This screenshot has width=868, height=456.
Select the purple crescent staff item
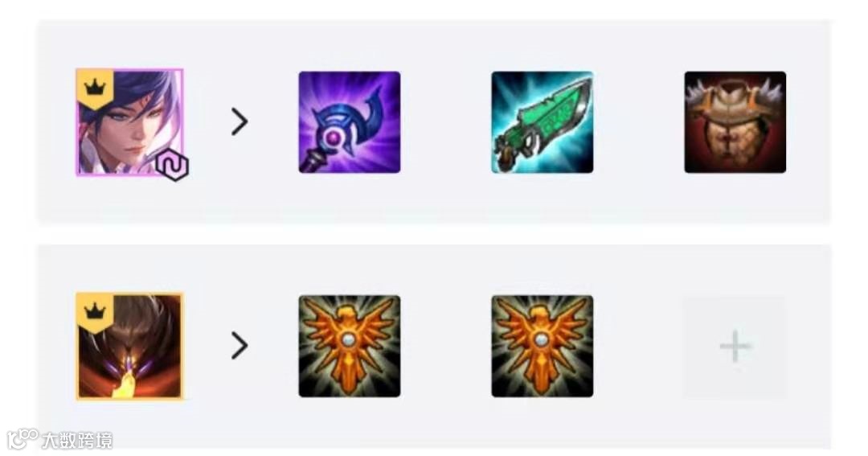pyautogui.click(x=350, y=122)
